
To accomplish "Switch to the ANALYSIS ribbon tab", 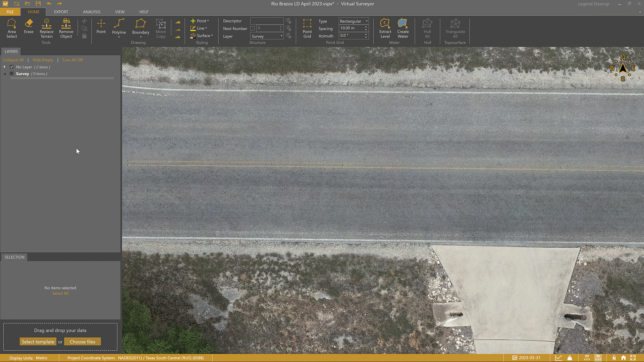I will (92, 12).
